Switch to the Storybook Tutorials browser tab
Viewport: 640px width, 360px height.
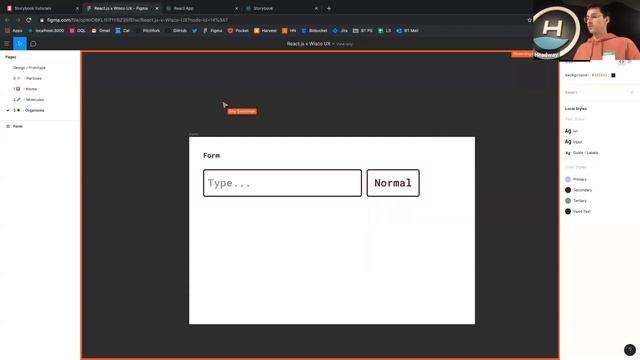41,8
